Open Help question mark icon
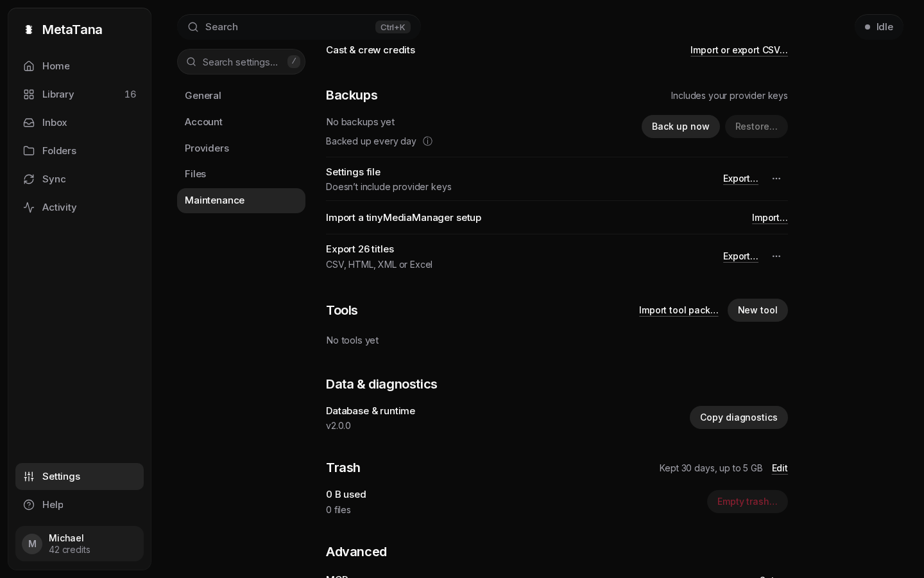 coord(29,505)
